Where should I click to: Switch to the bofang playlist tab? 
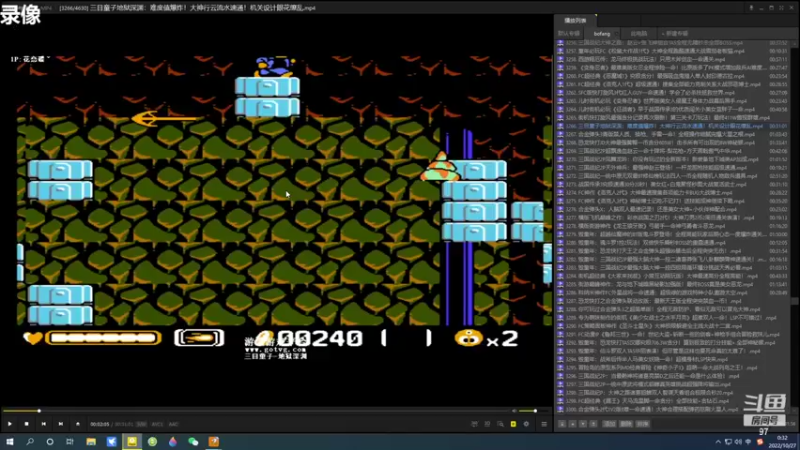point(602,34)
